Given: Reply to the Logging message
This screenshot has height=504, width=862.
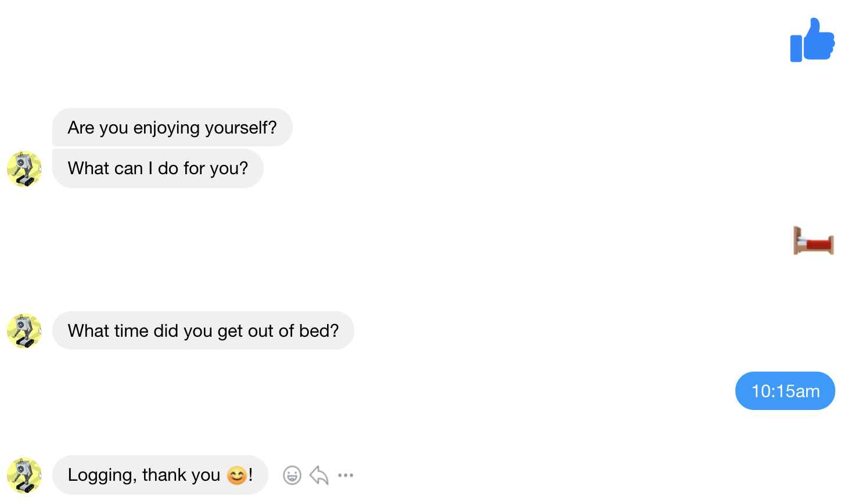Looking at the screenshot, I should pyautogui.click(x=319, y=476).
